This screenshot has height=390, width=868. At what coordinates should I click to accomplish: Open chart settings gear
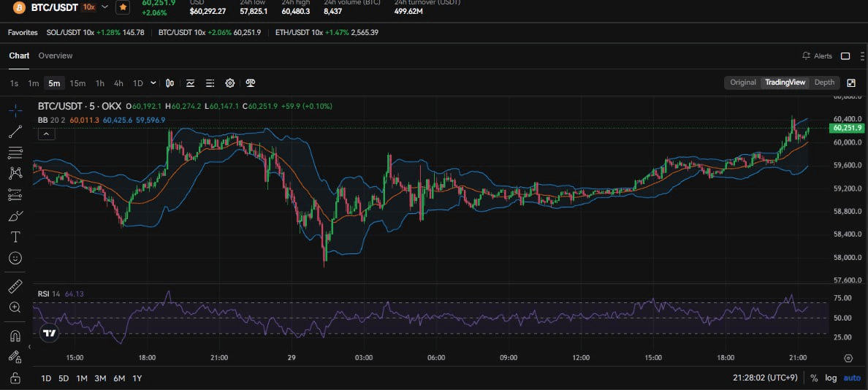tap(229, 83)
